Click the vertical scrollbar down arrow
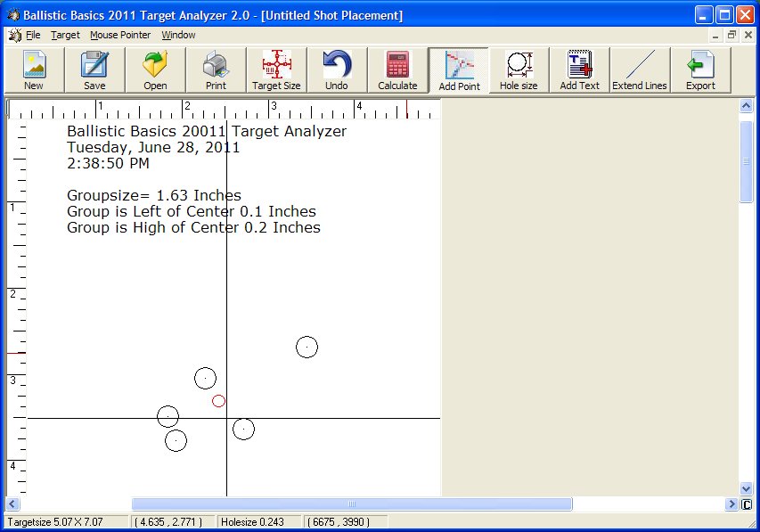Image resolution: width=760 pixels, height=532 pixels. 746,488
